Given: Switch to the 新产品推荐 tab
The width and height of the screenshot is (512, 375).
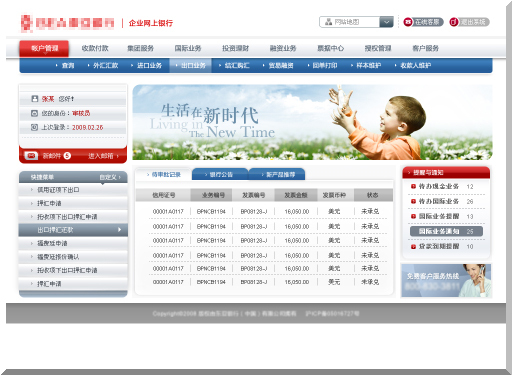Looking at the screenshot, I should [x=277, y=174].
